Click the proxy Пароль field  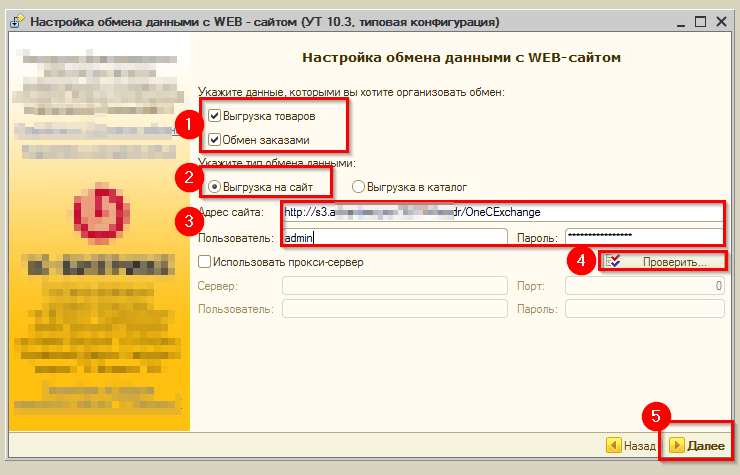click(x=643, y=309)
